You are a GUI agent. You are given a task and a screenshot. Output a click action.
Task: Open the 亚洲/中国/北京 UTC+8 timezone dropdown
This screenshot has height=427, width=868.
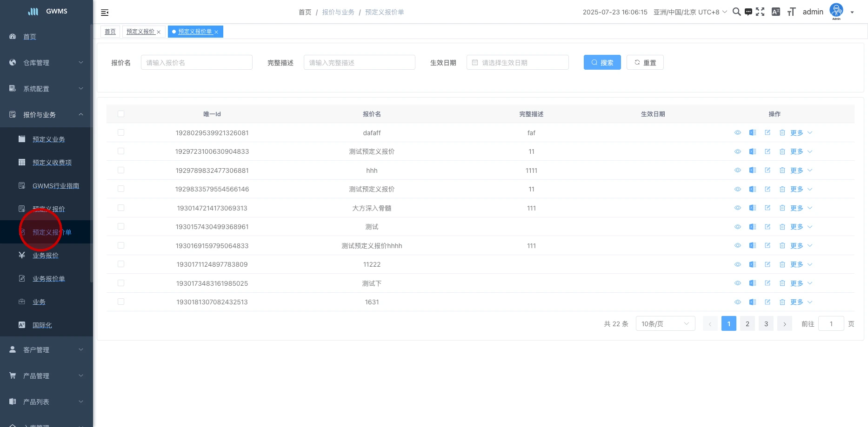pyautogui.click(x=690, y=12)
